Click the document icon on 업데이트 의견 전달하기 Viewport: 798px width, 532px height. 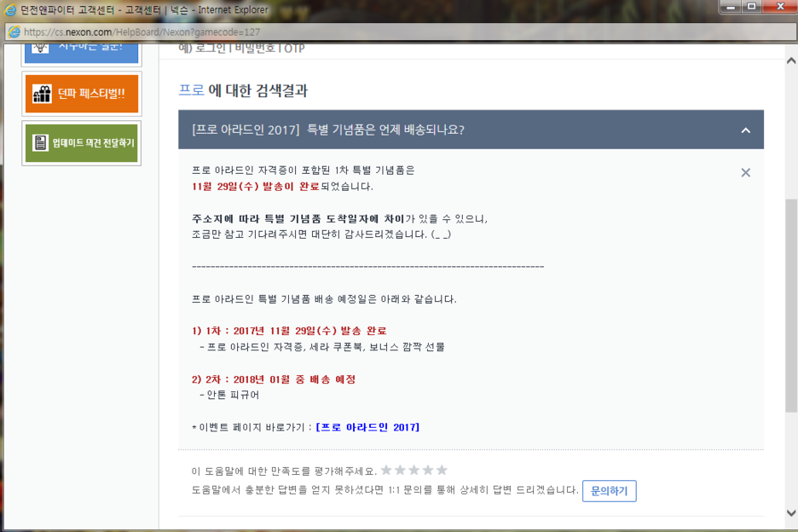point(39,142)
